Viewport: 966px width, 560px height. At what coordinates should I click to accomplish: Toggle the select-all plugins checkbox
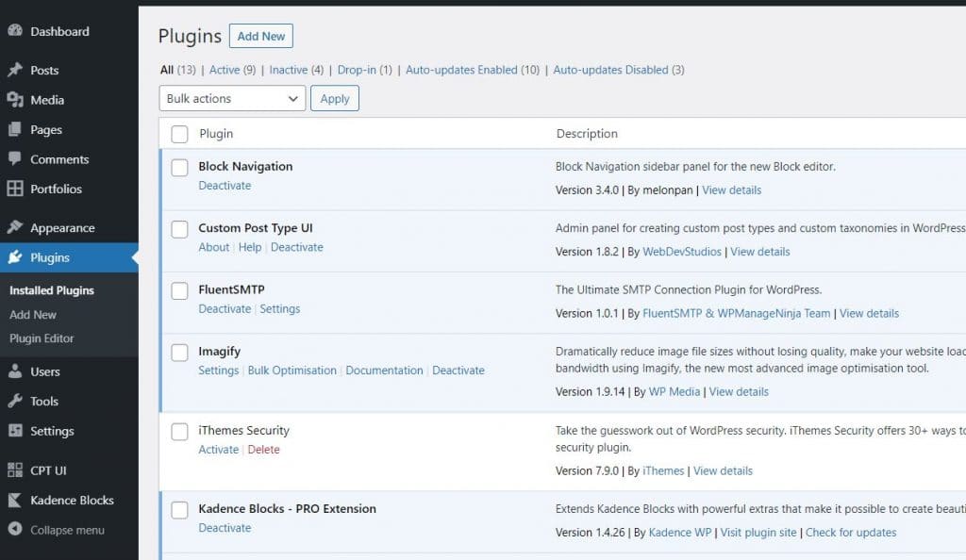[179, 134]
